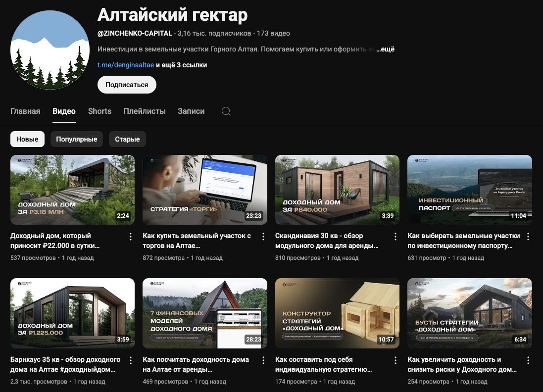
Task: Open three-dot menu for Скандинавия 30 кв video
Action: (x=395, y=236)
